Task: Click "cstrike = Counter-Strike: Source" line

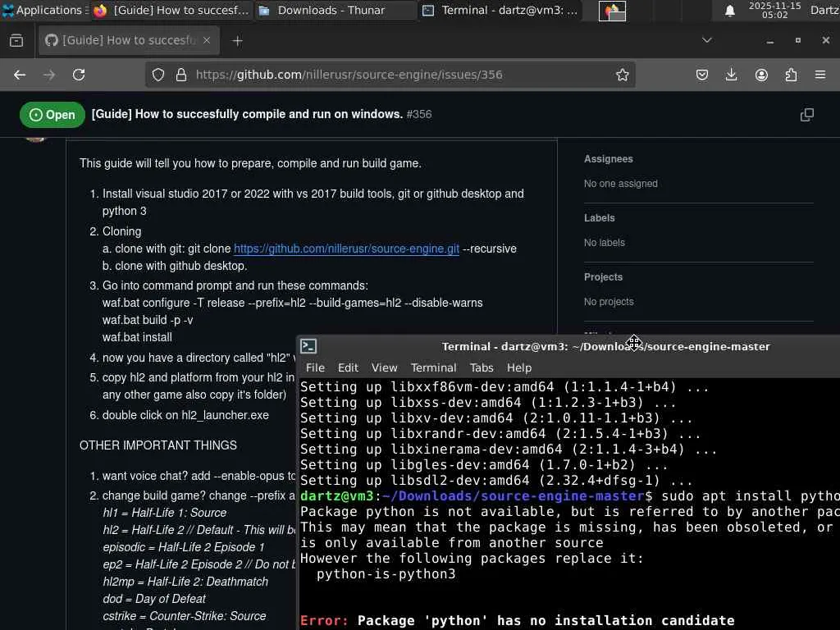Action: coord(185,616)
